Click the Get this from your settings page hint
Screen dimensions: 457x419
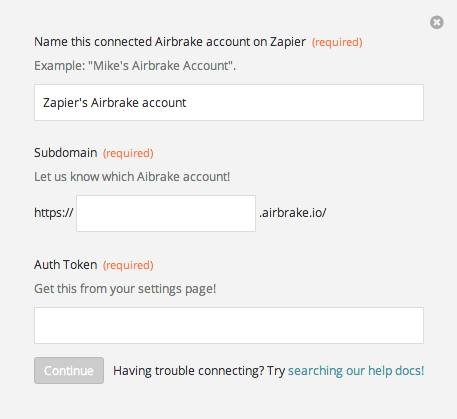tap(125, 289)
